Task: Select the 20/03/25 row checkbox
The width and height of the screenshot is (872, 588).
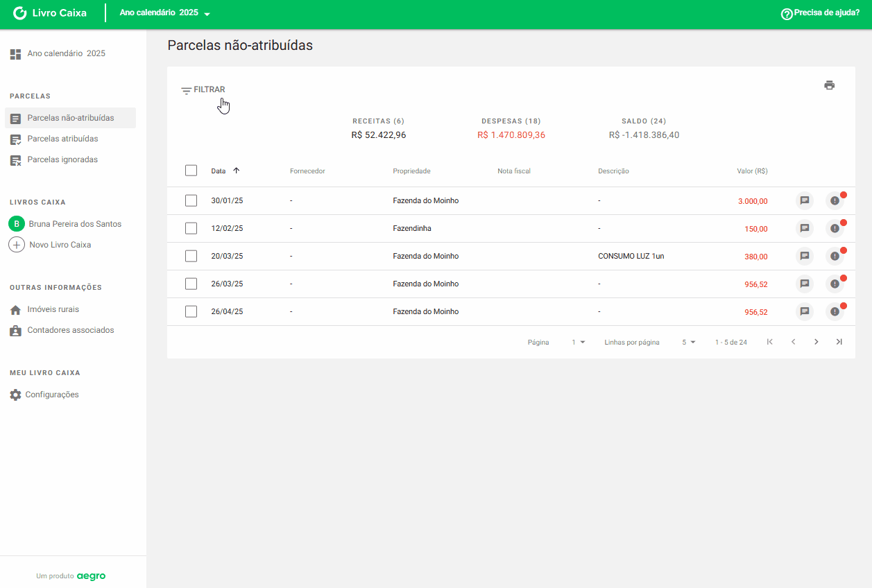Action: [x=191, y=256]
